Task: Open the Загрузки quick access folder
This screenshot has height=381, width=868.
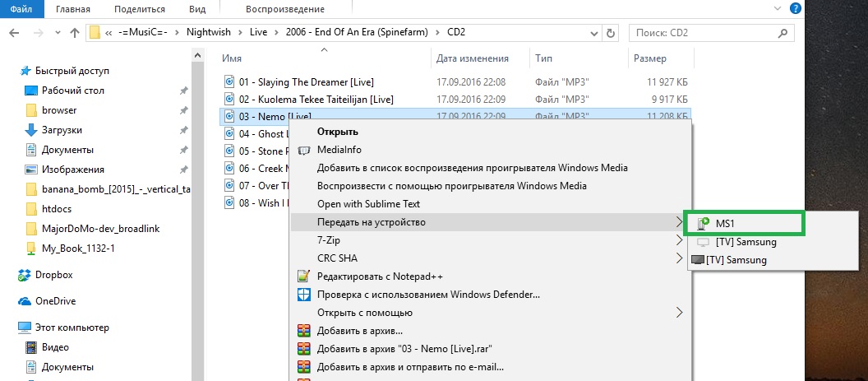Action: pyautogui.click(x=62, y=130)
